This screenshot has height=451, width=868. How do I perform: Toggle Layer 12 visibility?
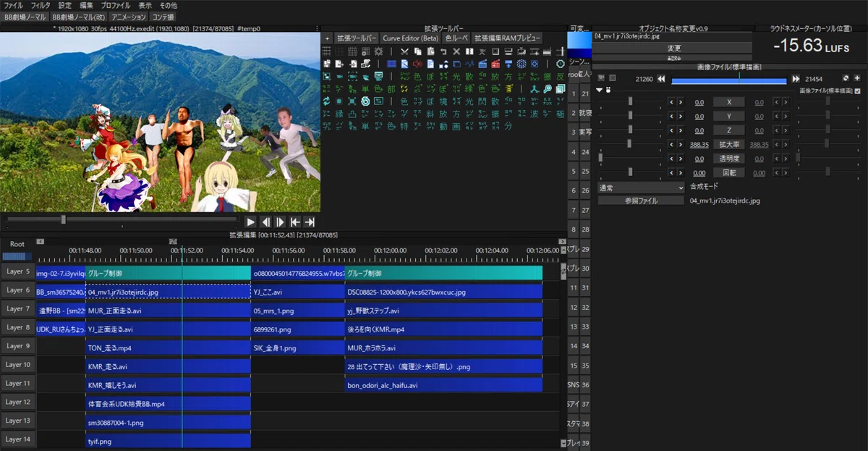point(17,402)
